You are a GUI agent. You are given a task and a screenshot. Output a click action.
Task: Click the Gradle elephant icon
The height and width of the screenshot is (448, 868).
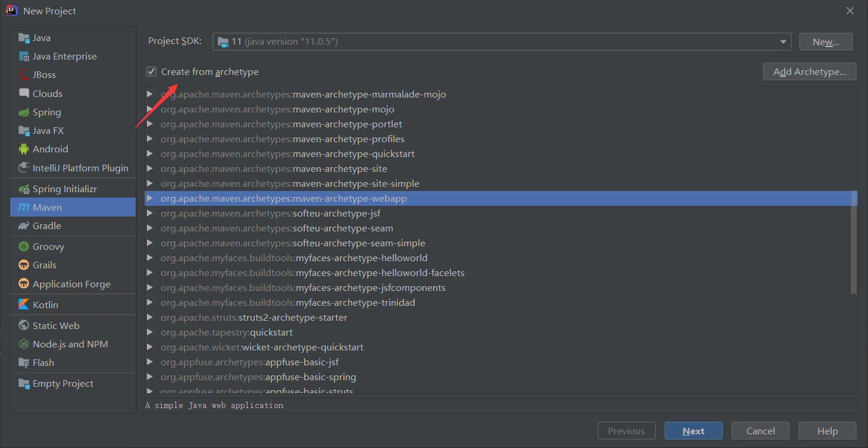pyautogui.click(x=24, y=226)
